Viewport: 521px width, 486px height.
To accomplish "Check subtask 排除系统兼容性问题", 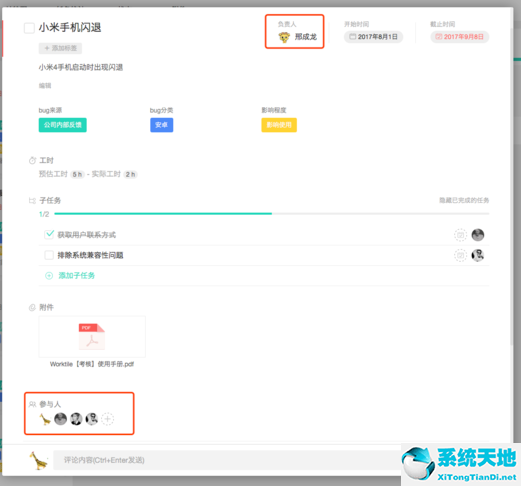I will pyautogui.click(x=49, y=255).
